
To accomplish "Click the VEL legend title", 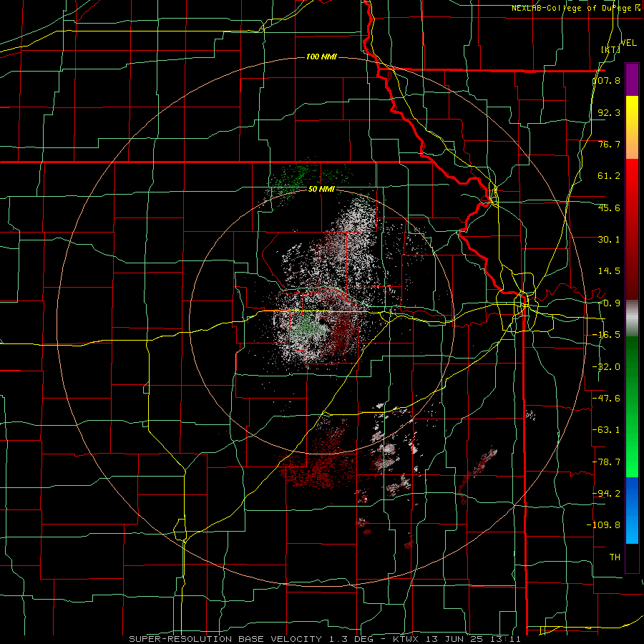I will click(x=629, y=43).
